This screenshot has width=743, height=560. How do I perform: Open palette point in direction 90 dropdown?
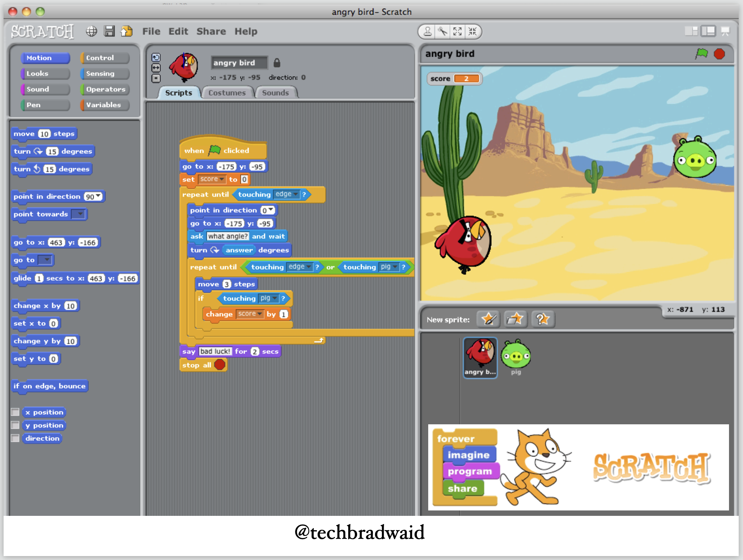coord(98,196)
